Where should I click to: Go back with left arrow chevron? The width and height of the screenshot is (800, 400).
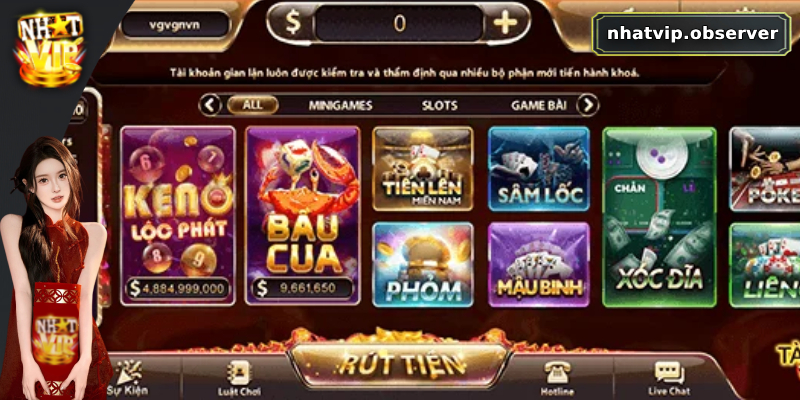210,105
